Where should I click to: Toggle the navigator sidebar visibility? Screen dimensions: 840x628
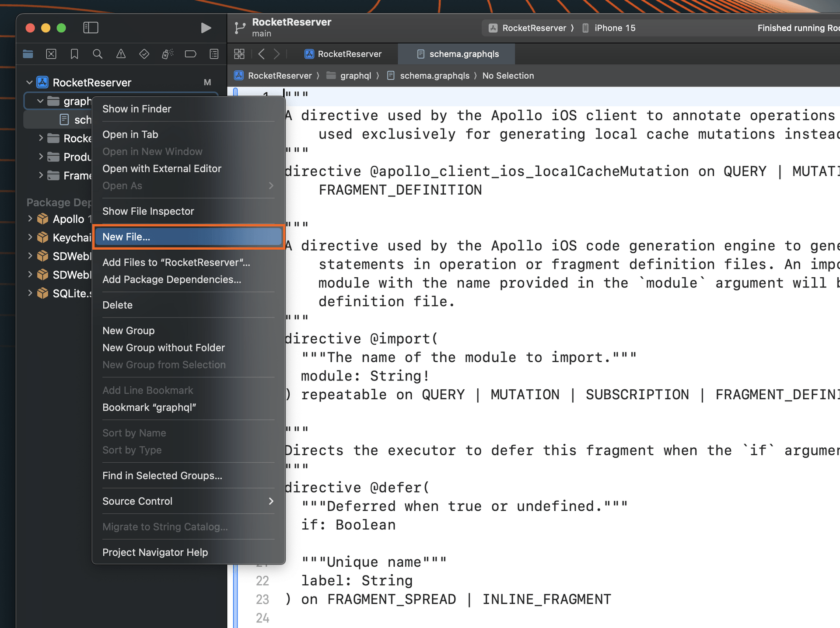pos(91,28)
